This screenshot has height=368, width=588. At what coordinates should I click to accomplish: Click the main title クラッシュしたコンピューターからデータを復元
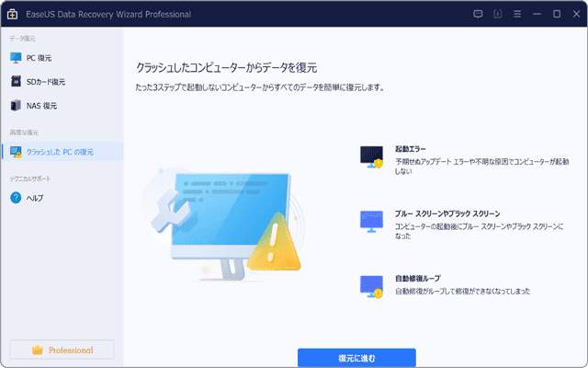click(x=227, y=67)
